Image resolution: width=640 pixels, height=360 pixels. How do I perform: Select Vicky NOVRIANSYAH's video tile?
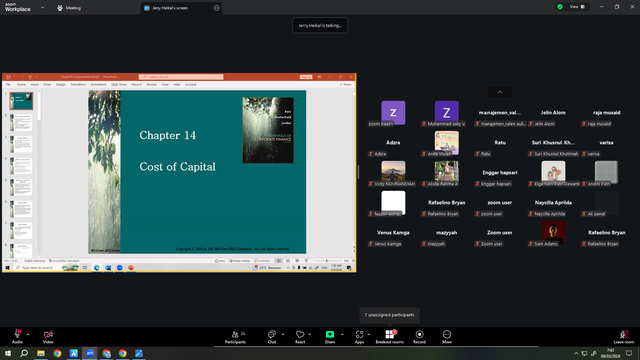point(393,173)
